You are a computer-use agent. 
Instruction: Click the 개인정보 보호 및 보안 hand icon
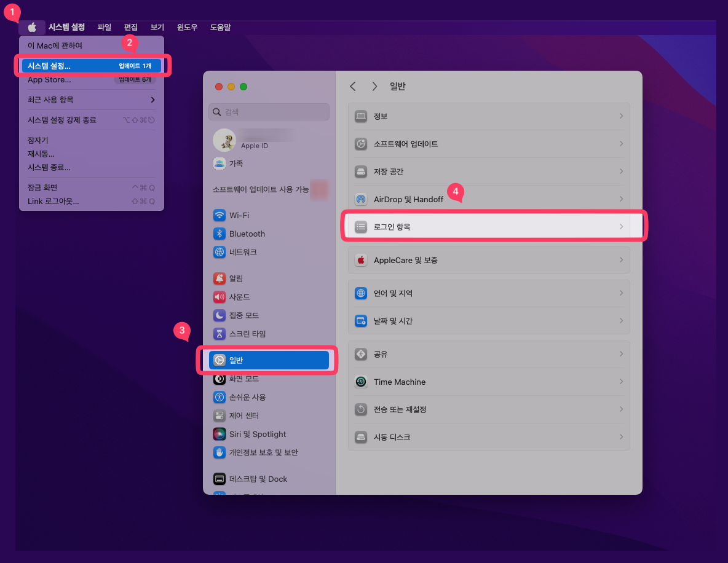pos(219,452)
